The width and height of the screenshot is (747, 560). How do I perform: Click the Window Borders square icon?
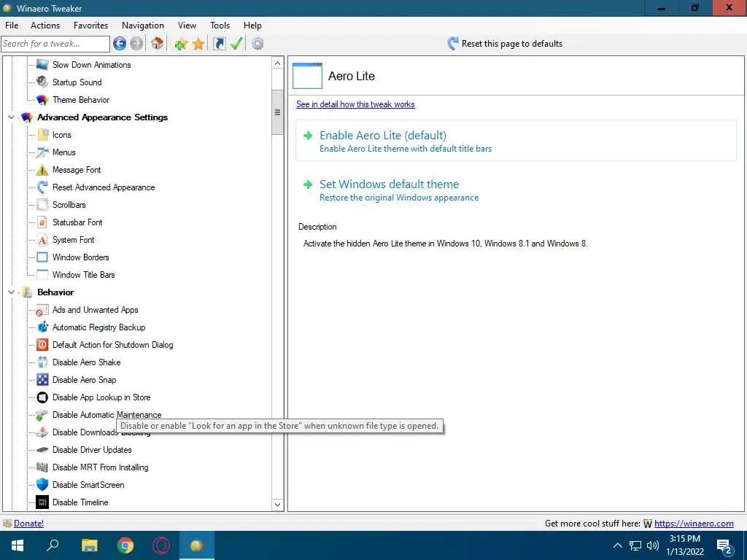click(x=42, y=257)
